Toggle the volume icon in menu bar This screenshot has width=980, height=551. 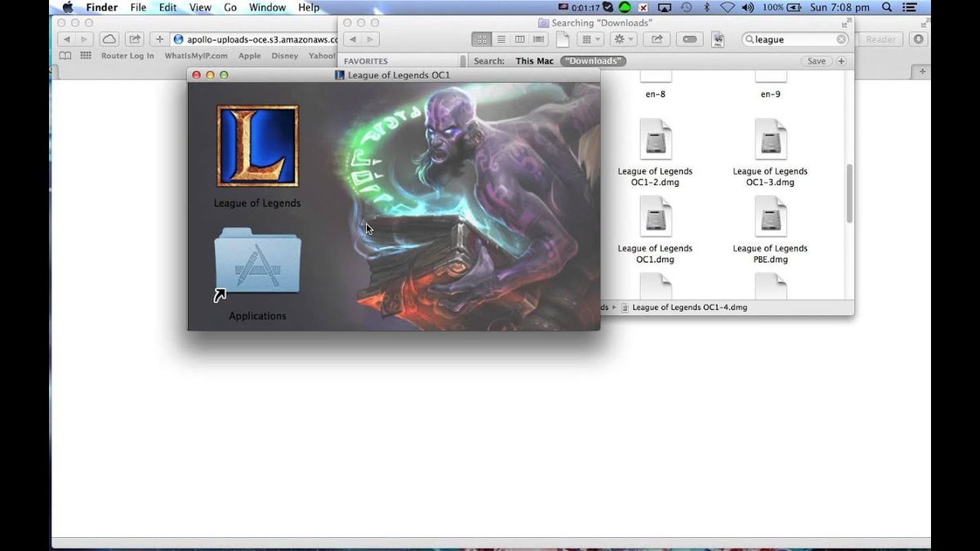click(746, 7)
